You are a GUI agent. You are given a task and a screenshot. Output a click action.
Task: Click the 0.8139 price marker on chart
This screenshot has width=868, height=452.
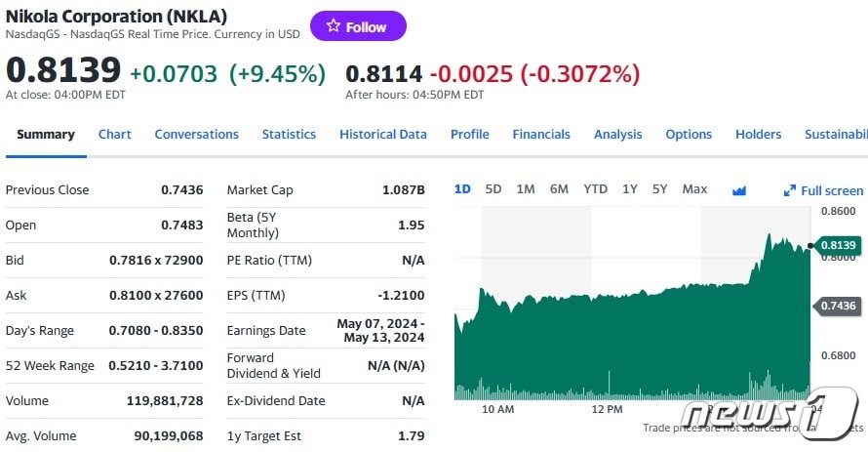[x=837, y=244]
